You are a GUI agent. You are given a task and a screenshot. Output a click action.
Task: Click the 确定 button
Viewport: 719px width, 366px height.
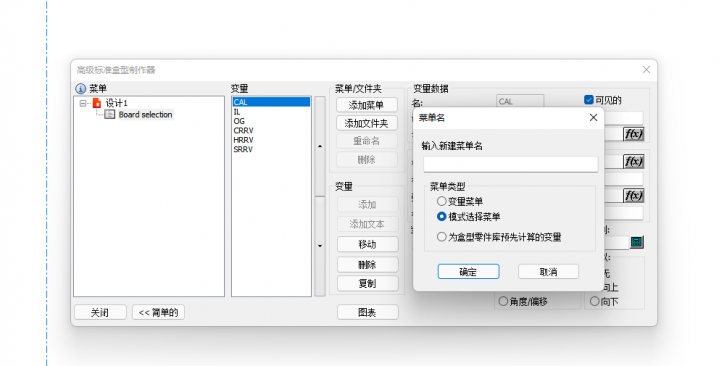468,272
